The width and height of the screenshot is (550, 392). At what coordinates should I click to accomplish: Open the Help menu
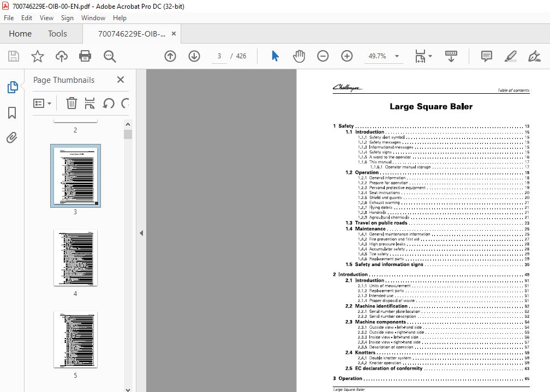119,18
